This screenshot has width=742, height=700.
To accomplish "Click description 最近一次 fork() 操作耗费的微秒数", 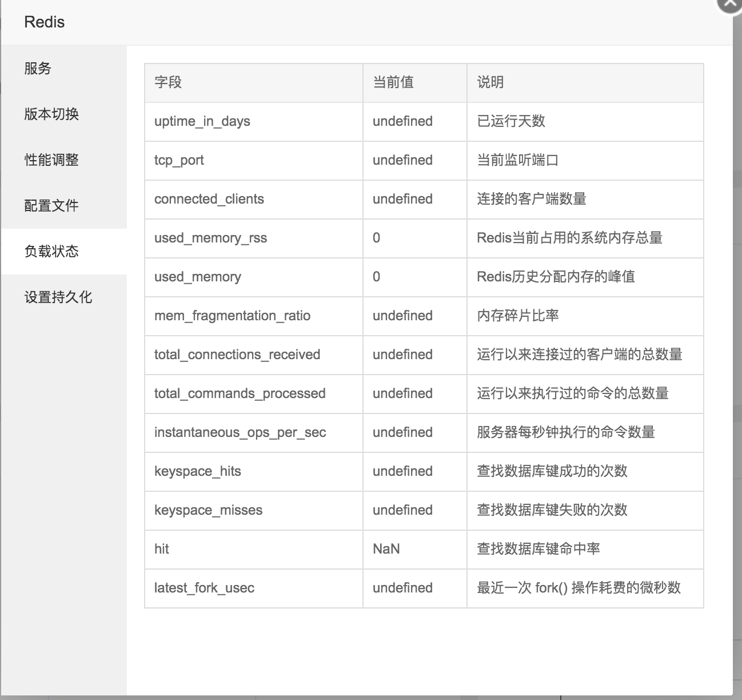I will coord(579,588).
